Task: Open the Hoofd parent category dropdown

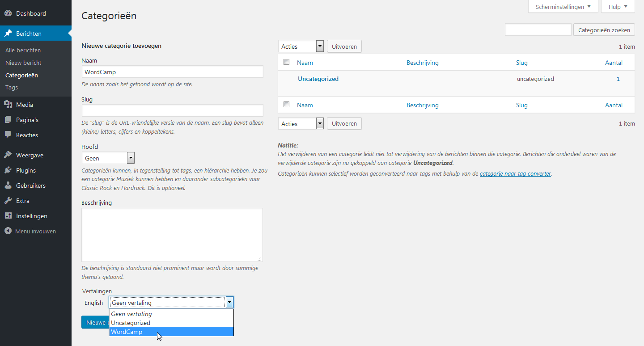Action: pos(108,158)
